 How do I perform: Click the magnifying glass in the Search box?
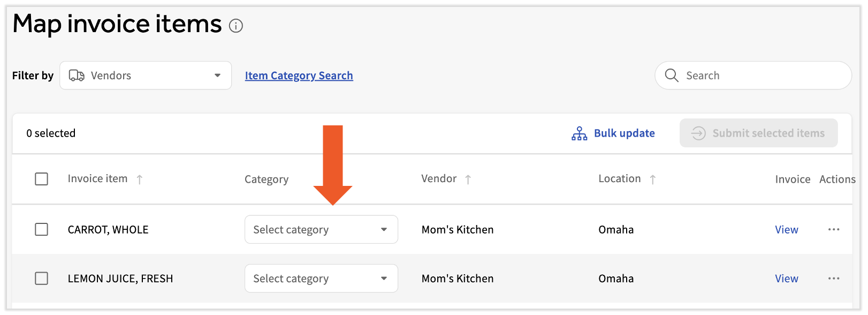pos(671,75)
